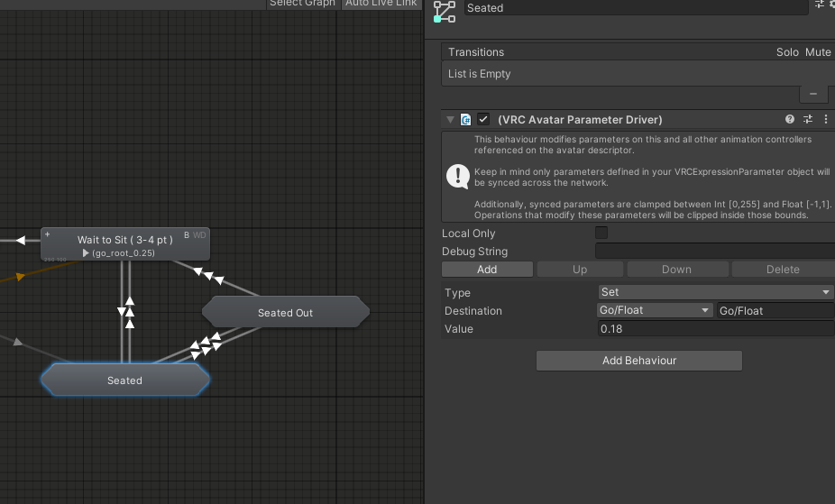The image size is (835, 504).
Task: Click the Delete button
Action: 783,270
